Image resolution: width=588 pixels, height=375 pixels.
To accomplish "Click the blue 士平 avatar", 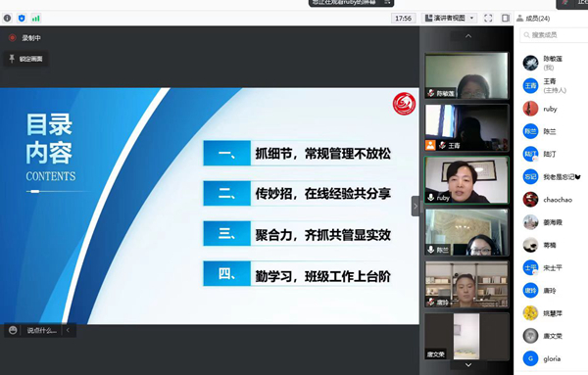I will click(x=530, y=268).
